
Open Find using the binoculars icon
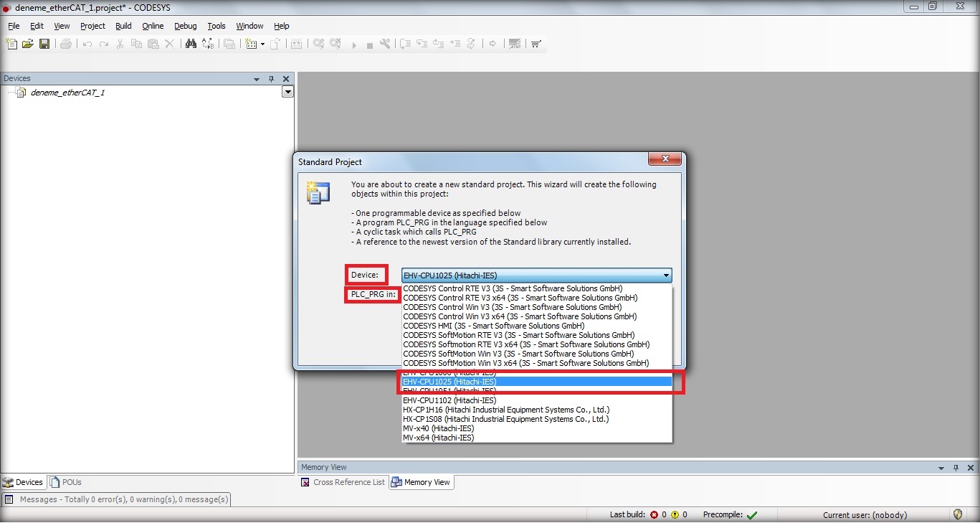(191, 44)
